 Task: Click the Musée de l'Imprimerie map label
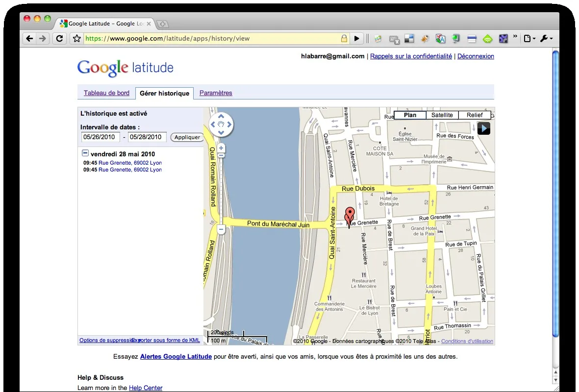click(x=435, y=159)
